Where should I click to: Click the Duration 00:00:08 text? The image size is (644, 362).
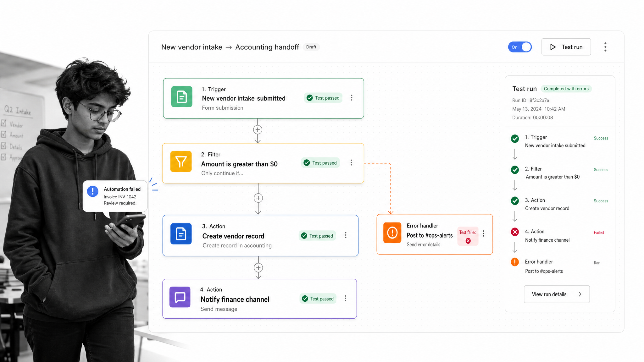coord(532,118)
